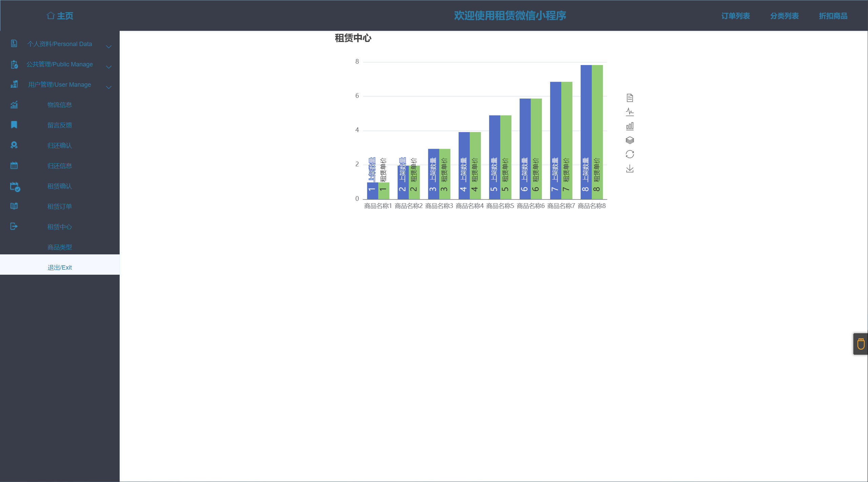Open the 订单列表 link in header
868x482 pixels.
pos(735,16)
